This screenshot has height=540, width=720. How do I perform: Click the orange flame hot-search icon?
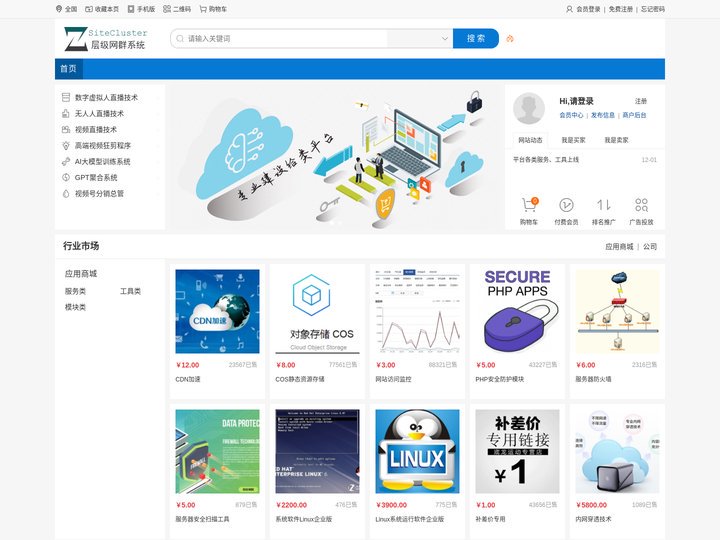pyautogui.click(x=510, y=39)
